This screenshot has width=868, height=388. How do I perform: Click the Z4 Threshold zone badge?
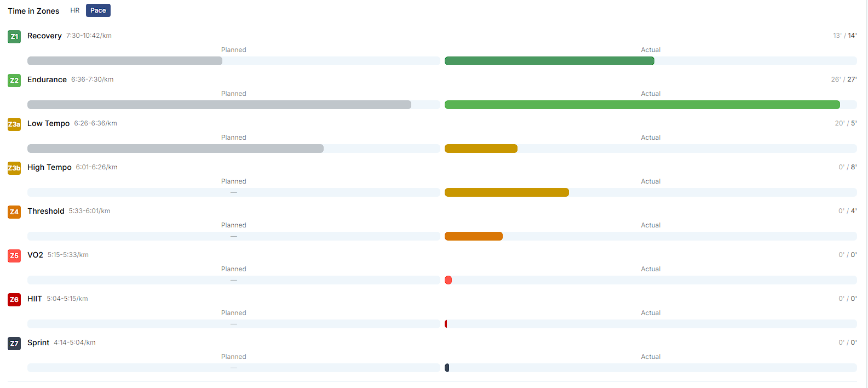pos(14,212)
